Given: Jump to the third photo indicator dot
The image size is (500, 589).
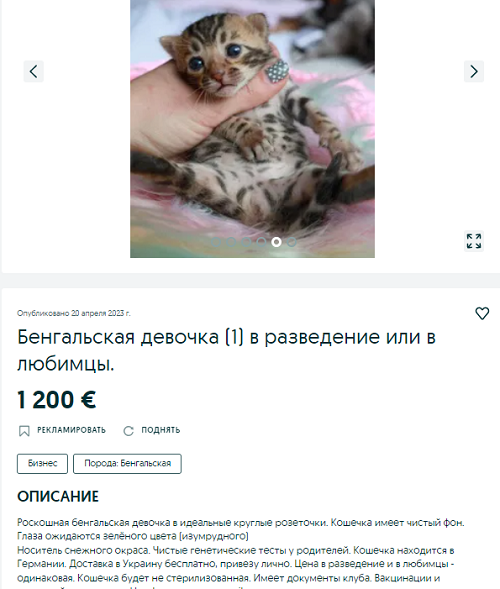Looking at the screenshot, I should tap(246, 242).
